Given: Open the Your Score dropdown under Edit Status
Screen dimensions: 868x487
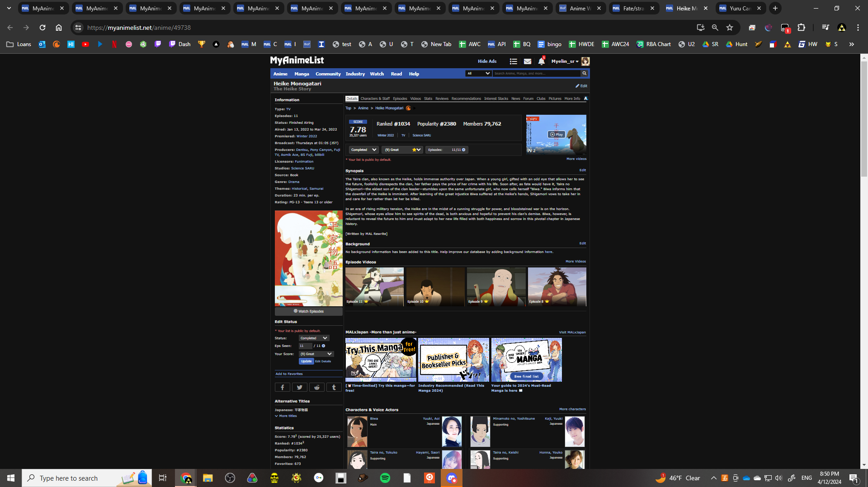Looking at the screenshot, I should pos(316,354).
